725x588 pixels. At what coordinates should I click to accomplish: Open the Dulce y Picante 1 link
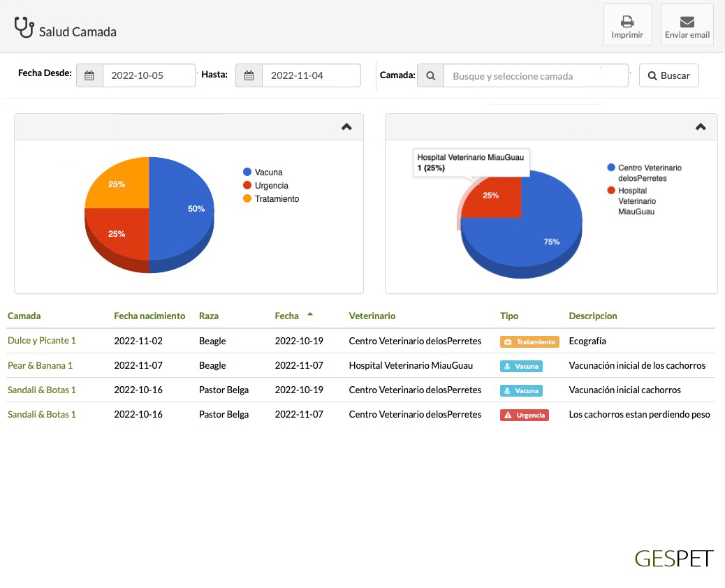tap(41, 341)
